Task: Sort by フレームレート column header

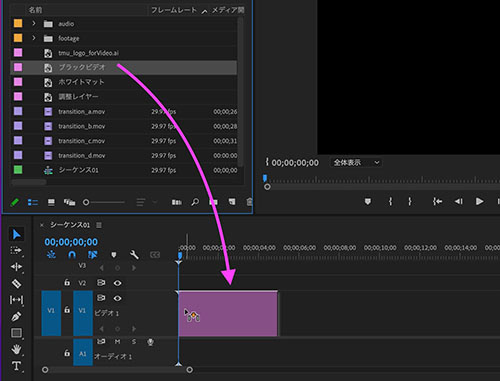Action: [x=174, y=10]
